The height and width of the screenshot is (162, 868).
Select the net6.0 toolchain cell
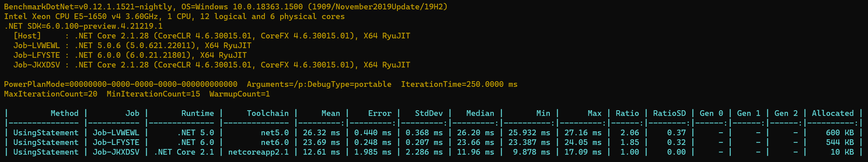pyautogui.click(x=275, y=142)
